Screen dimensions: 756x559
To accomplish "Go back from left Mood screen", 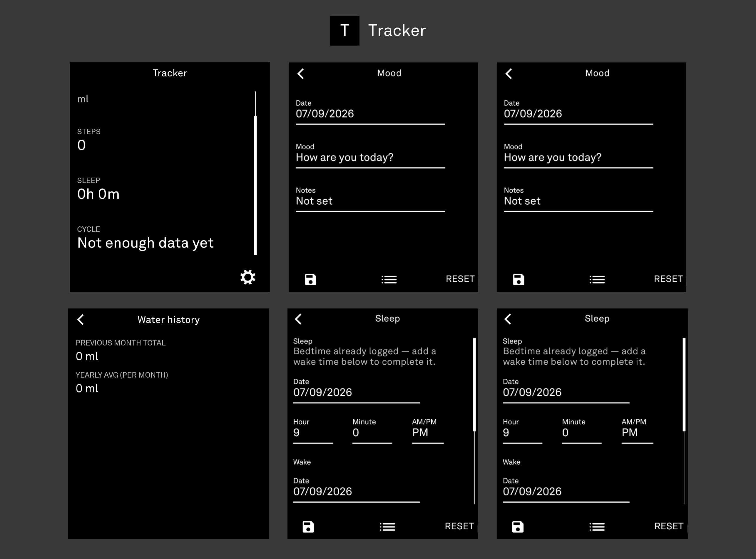I will coord(301,74).
